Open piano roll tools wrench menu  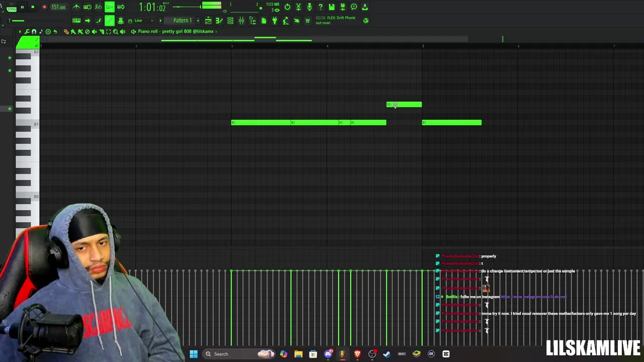[x=27, y=31]
